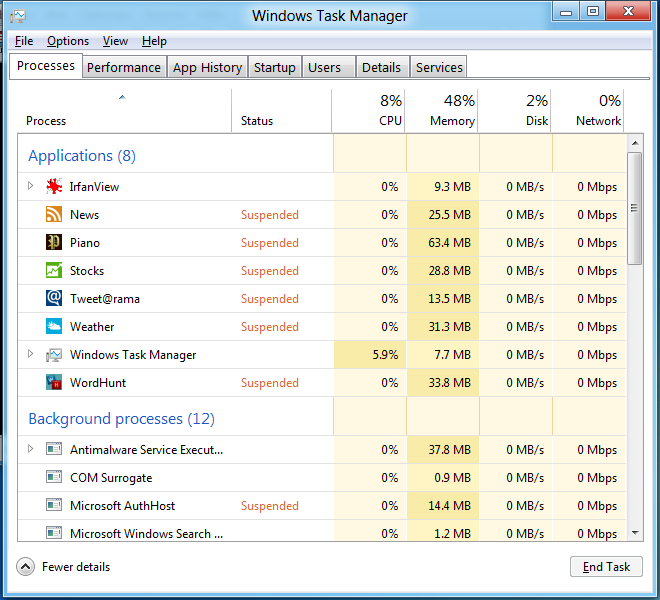Select the News process name
This screenshot has width=660, height=600.
(x=85, y=215)
